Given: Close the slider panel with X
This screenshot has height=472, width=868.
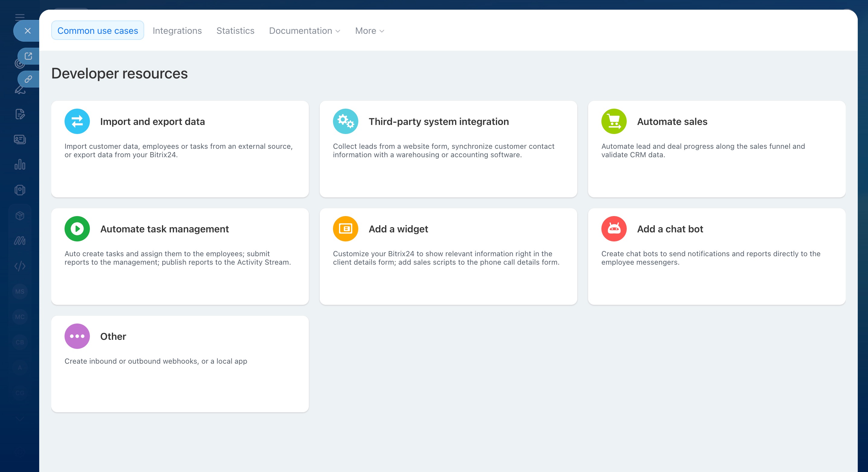Looking at the screenshot, I should click(28, 31).
